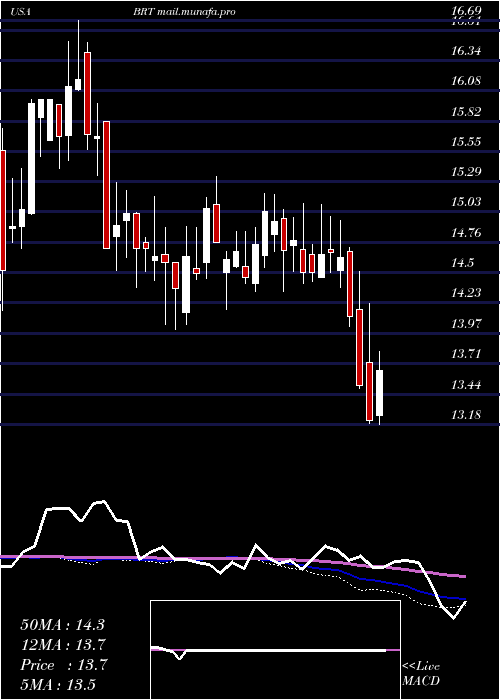Select the 16.34 price axis label
Image resolution: width=500 pixels, height=700 pixels.
[x=467, y=51]
